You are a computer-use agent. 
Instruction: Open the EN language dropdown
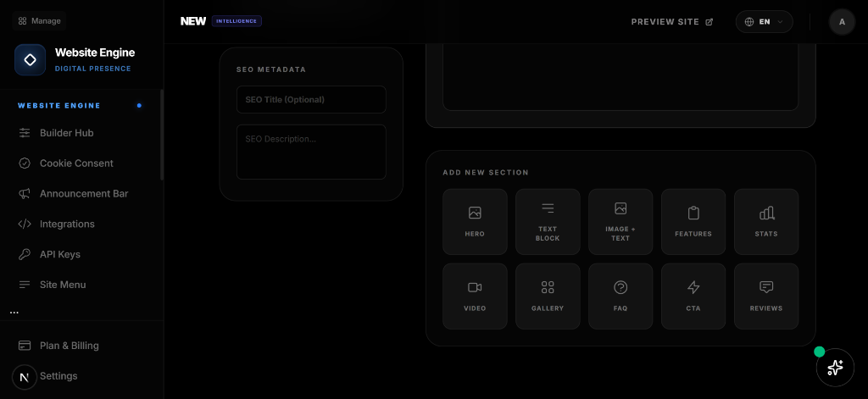764,22
